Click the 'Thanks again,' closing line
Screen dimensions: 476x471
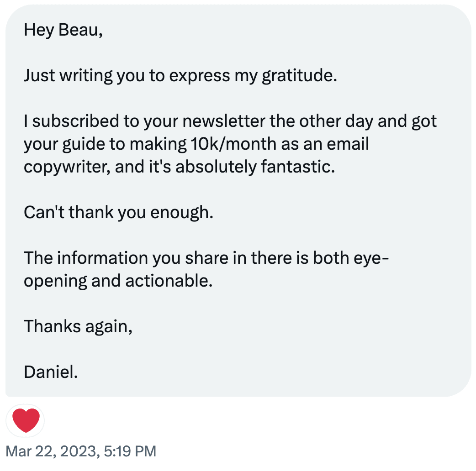(78, 327)
